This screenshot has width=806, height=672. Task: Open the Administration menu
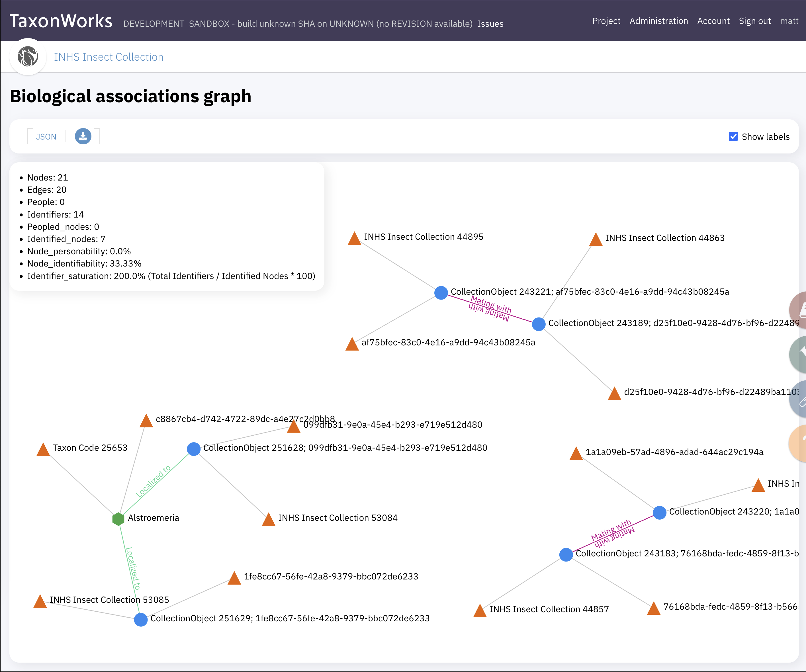(659, 21)
